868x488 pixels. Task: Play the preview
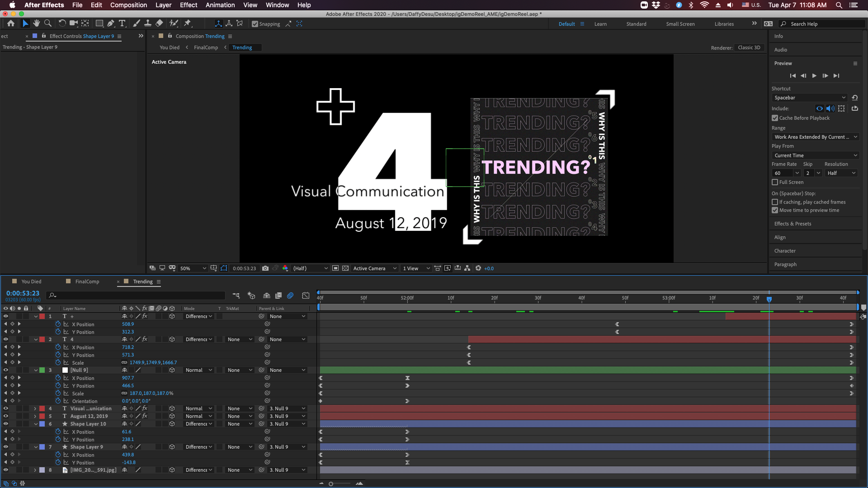coord(814,76)
